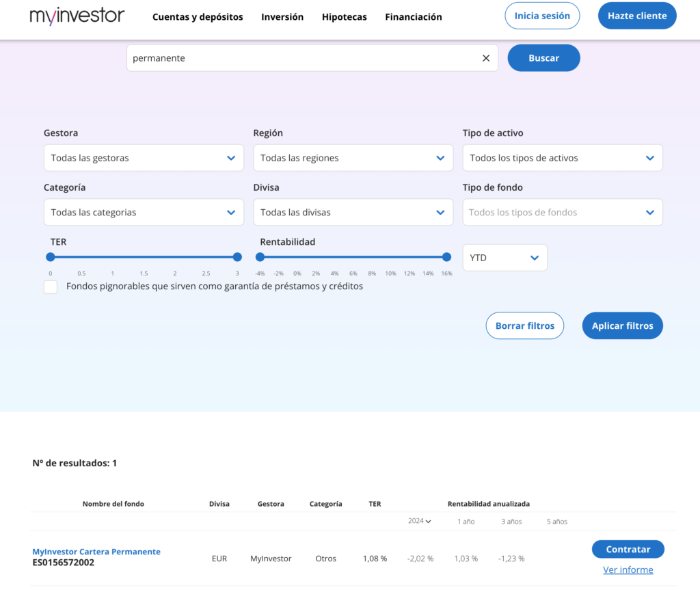Click the 5 años column header
This screenshot has height=590, width=700.
(x=557, y=522)
